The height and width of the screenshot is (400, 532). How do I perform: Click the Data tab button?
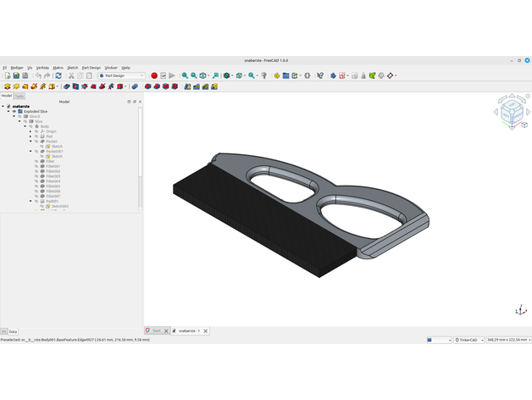(x=13, y=331)
